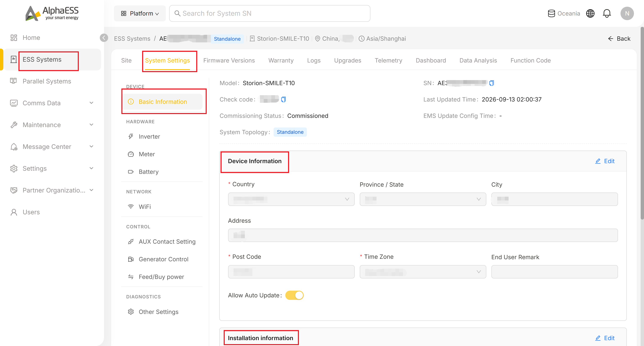Open Users in the sidebar
Screen dimensions: 644x346
point(31,212)
